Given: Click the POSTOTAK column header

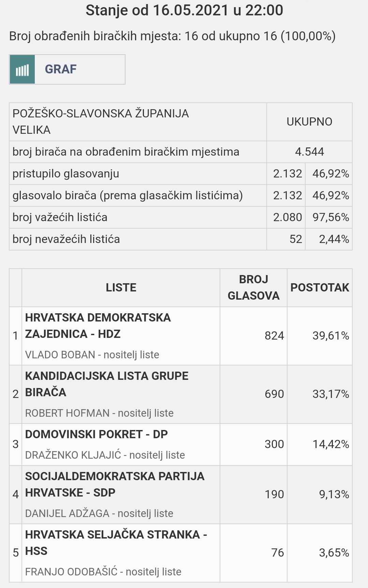Looking at the screenshot, I should click(x=320, y=287).
